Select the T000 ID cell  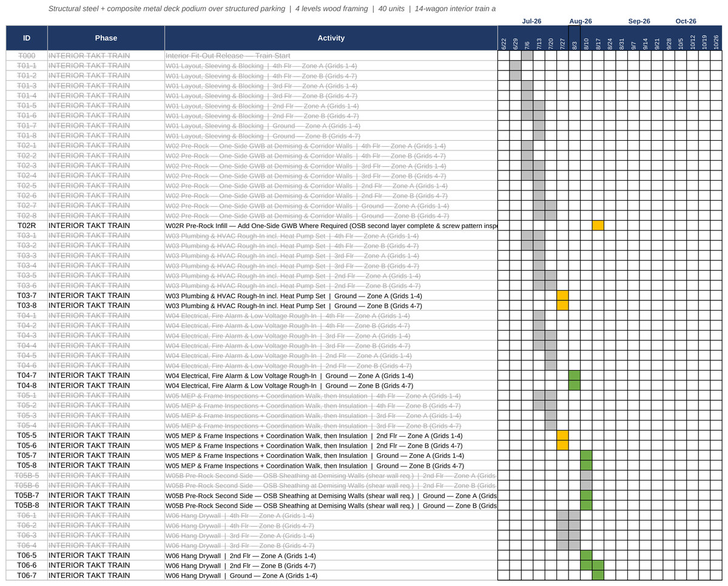[27, 55]
